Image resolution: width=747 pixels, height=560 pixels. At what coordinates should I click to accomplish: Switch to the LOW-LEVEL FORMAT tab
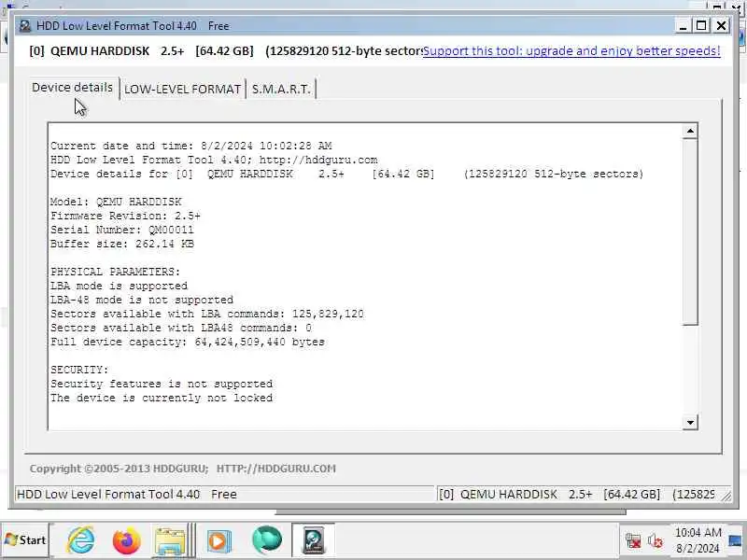pyautogui.click(x=182, y=89)
